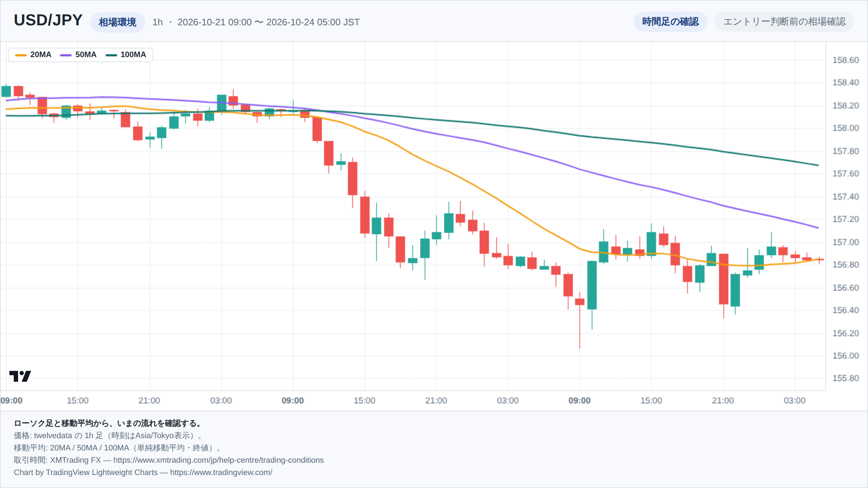
Task: Click the 移動平均: 20MA / 50MA / 100MA line
Action: 118,448
